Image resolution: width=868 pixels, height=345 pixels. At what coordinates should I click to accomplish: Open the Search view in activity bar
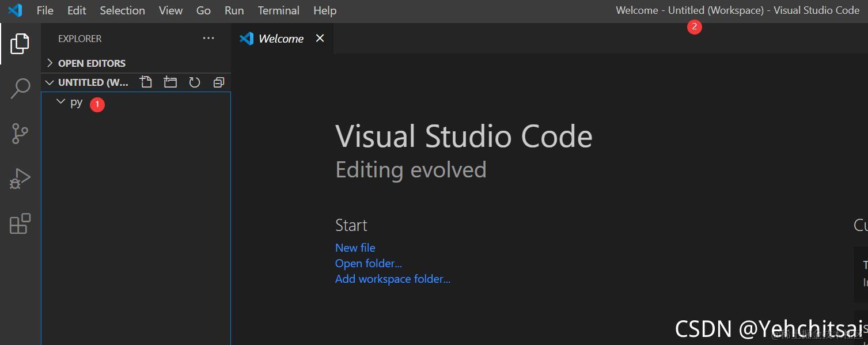tap(20, 89)
